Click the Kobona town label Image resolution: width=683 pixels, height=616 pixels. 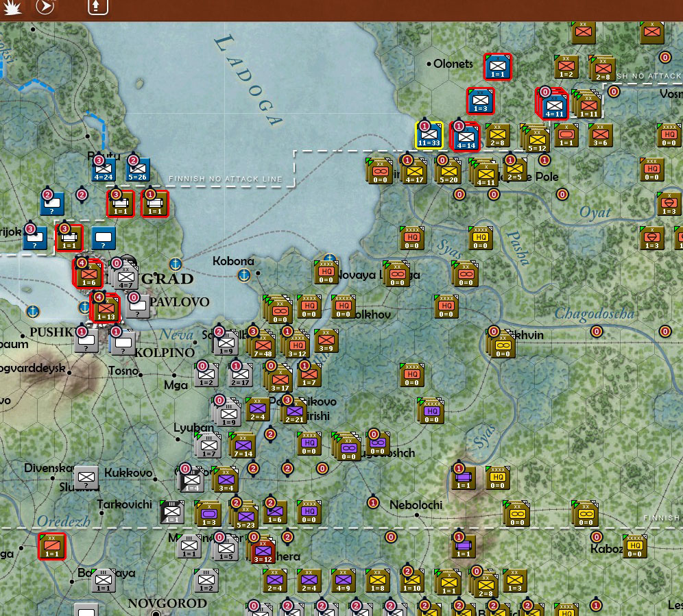pyautogui.click(x=233, y=261)
